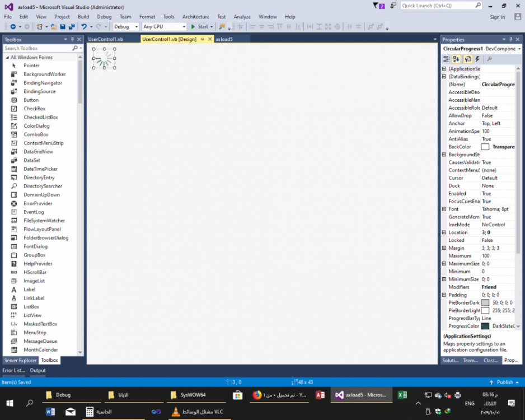Open the Architecture menu

pyautogui.click(x=196, y=17)
